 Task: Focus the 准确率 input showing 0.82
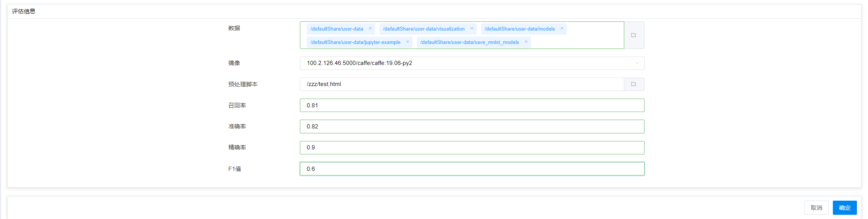(x=471, y=127)
